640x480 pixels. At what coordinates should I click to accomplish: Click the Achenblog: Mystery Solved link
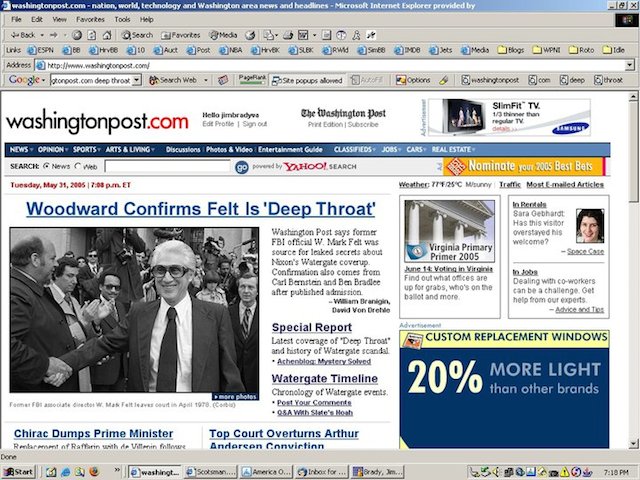pyautogui.click(x=324, y=361)
